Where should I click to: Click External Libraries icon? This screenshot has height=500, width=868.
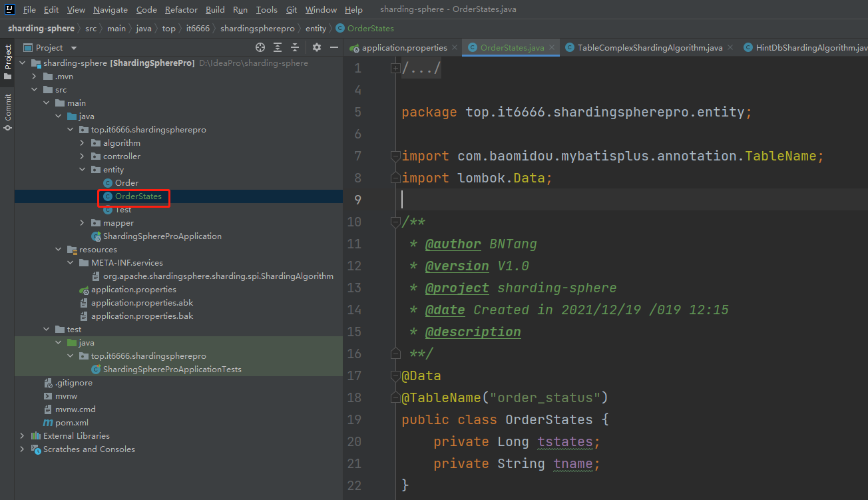[x=36, y=436]
